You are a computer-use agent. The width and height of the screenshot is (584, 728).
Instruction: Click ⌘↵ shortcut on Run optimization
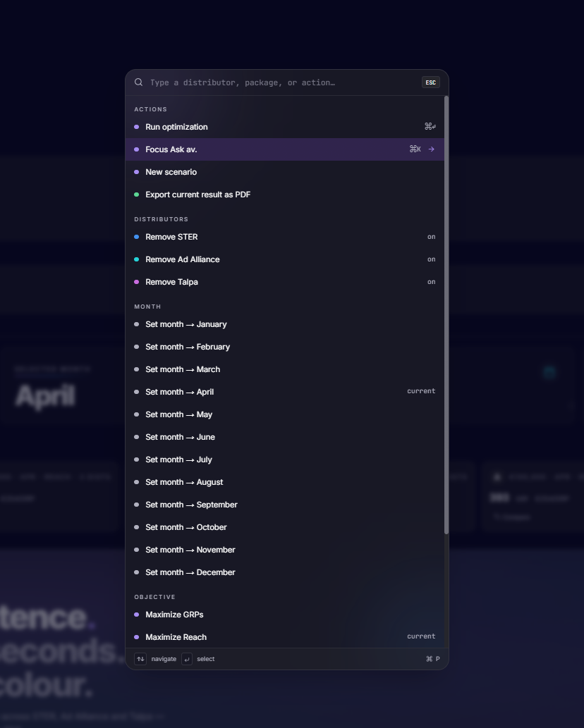[x=430, y=126]
